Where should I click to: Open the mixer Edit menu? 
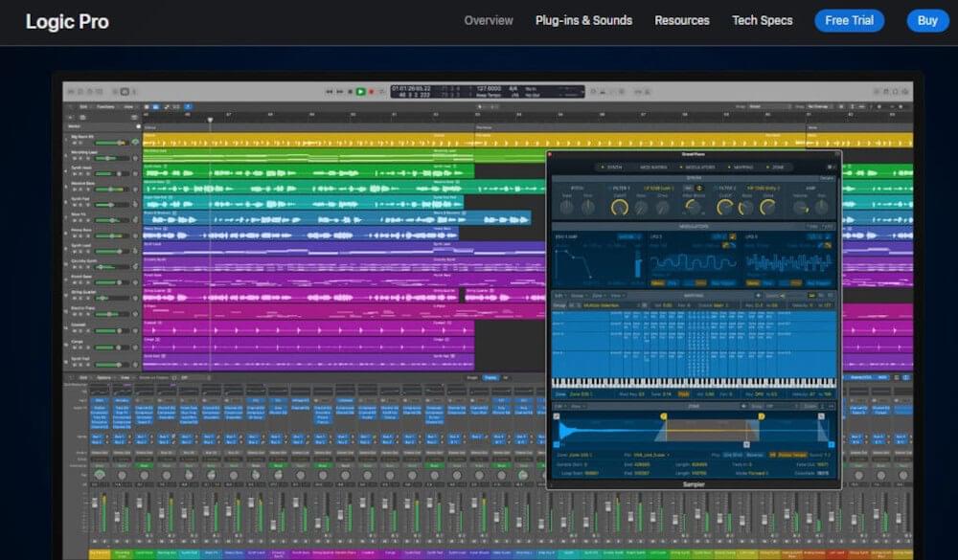(83, 377)
